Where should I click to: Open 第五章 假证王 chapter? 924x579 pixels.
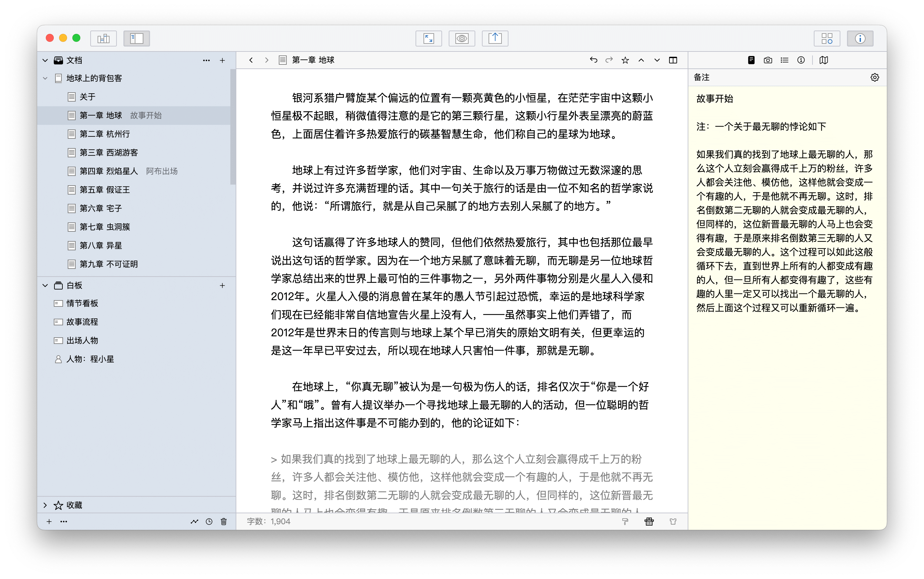[x=134, y=190]
